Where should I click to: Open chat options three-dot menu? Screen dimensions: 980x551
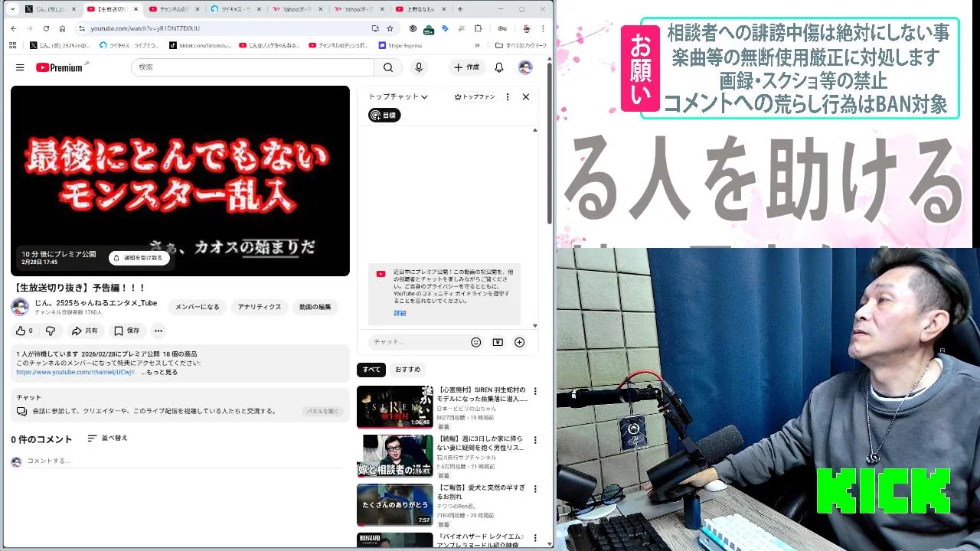508,97
